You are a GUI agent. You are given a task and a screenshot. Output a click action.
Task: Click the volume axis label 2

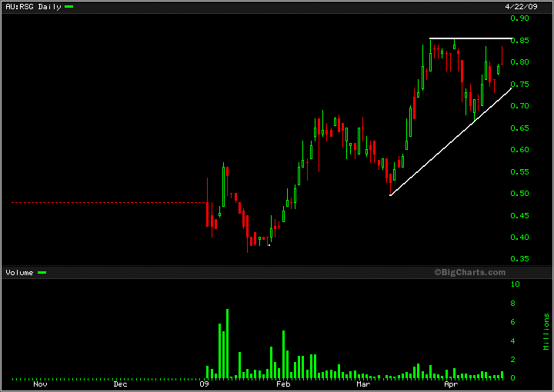pyautogui.click(x=513, y=360)
